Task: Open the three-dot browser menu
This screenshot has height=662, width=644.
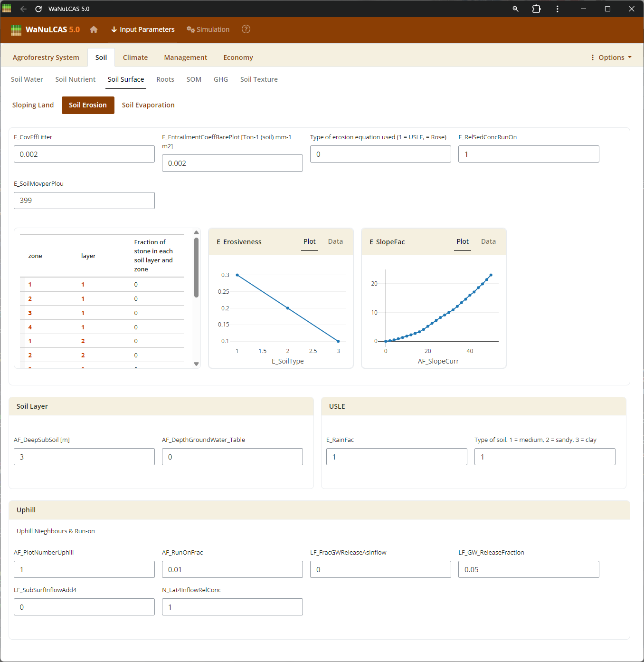Action: pyautogui.click(x=557, y=9)
